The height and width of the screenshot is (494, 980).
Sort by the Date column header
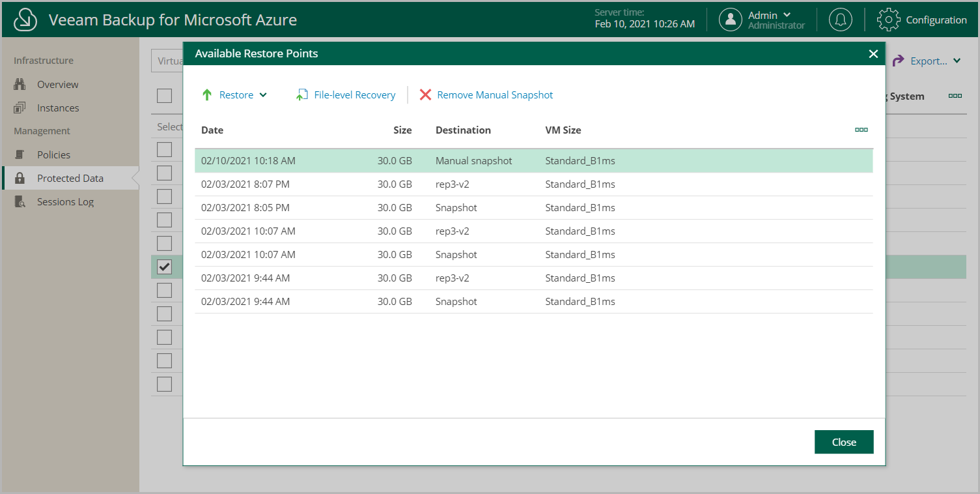point(212,130)
